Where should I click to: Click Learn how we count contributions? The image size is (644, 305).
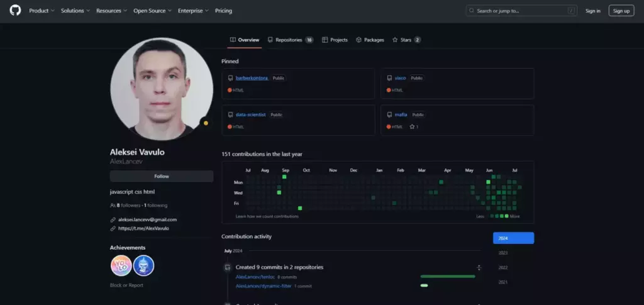pyautogui.click(x=267, y=216)
